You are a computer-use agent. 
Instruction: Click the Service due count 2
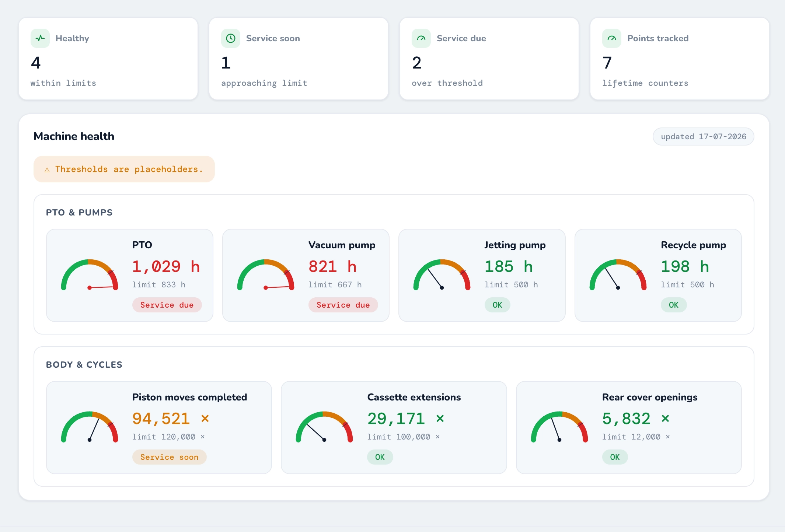pos(416,63)
